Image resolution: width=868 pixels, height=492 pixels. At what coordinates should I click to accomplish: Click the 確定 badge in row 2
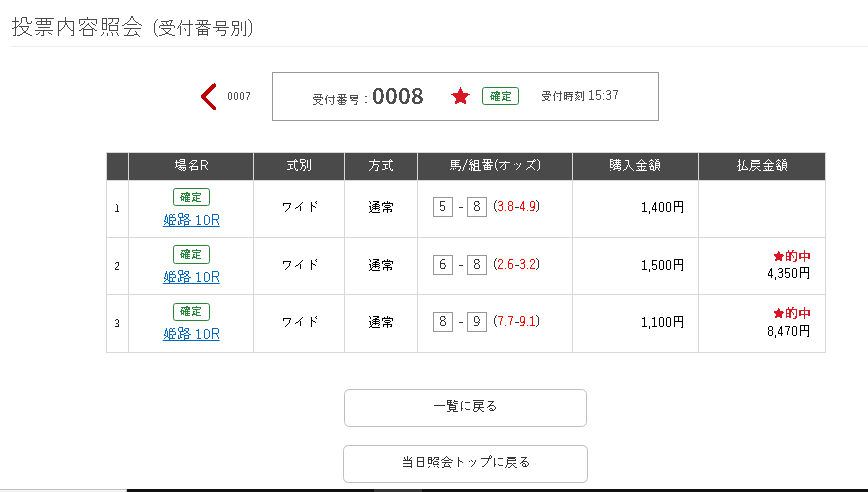pyautogui.click(x=191, y=254)
